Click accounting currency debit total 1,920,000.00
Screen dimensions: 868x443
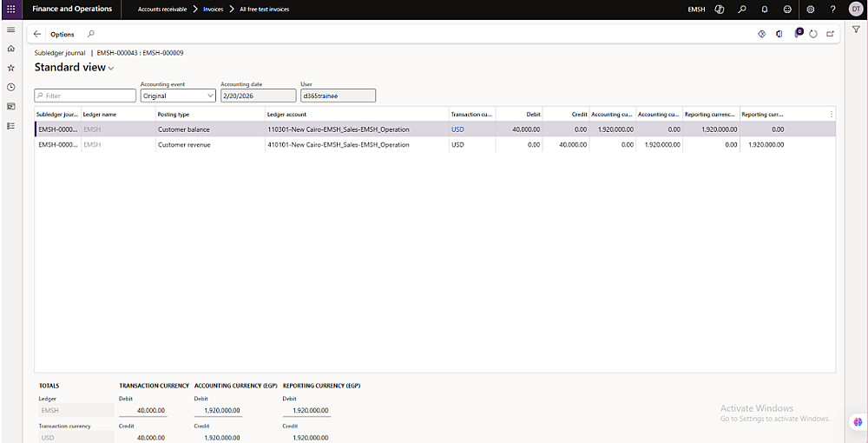pyautogui.click(x=218, y=410)
